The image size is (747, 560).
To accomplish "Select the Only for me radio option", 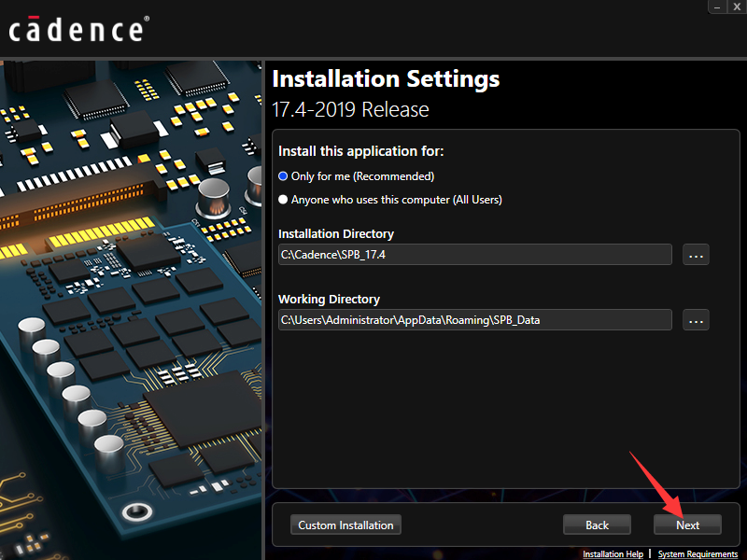I will pos(283,176).
